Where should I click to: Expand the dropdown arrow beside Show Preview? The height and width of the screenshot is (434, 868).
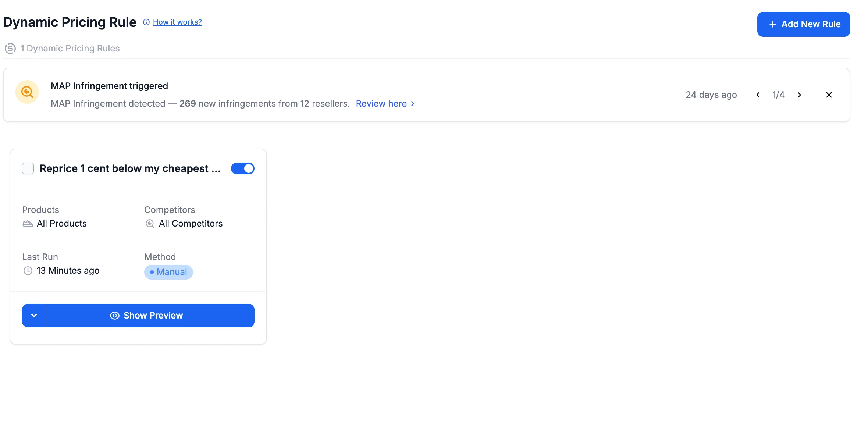tap(34, 316)
